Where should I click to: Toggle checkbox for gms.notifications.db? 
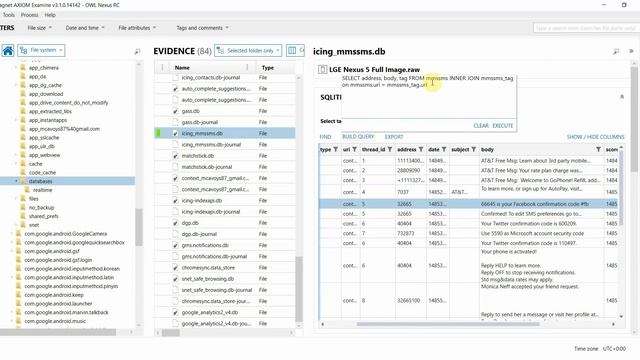(x=176, y=245)
